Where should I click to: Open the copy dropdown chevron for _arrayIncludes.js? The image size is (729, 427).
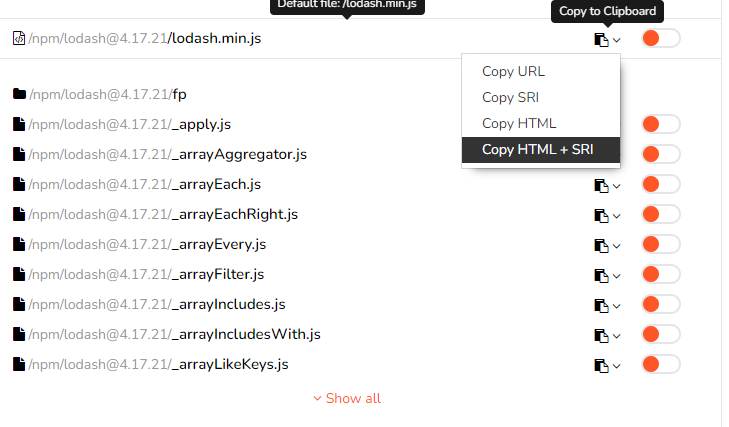[x=616, y=307]
